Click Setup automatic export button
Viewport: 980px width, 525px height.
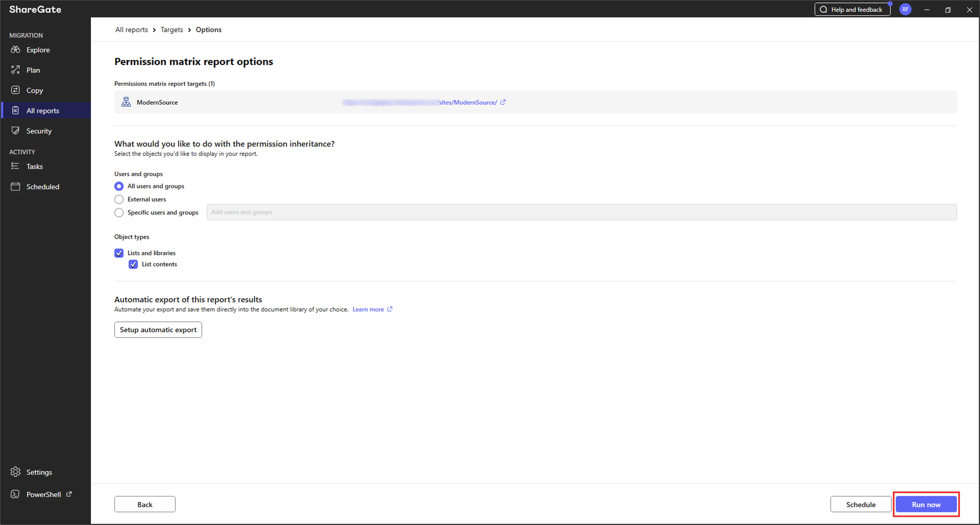158,329
